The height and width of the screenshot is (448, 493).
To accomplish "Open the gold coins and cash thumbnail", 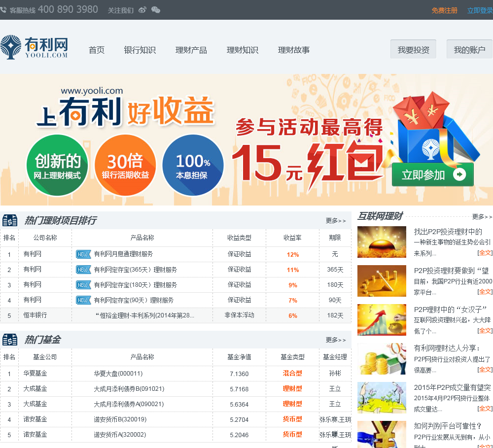I will coord(382,359).
